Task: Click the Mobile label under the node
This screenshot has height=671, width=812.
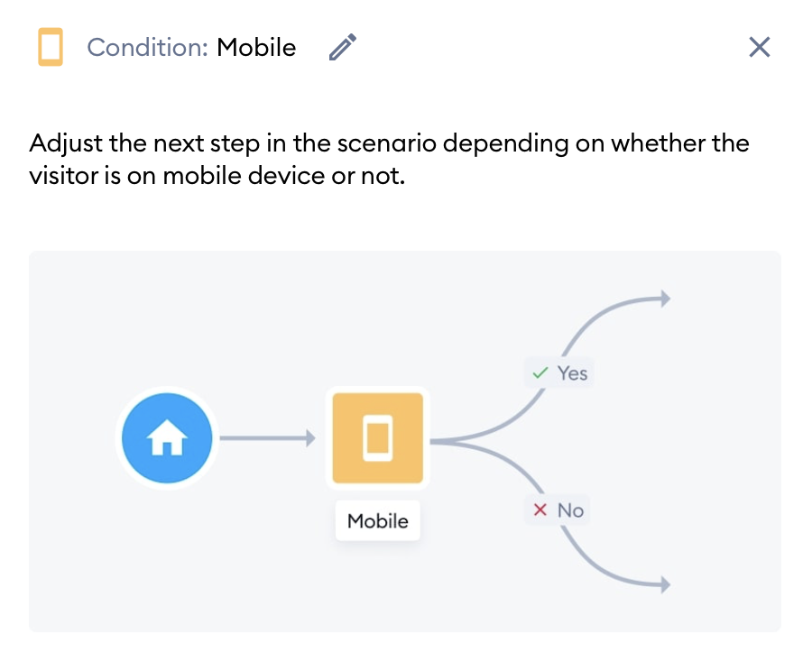Action: coord(377,521)
